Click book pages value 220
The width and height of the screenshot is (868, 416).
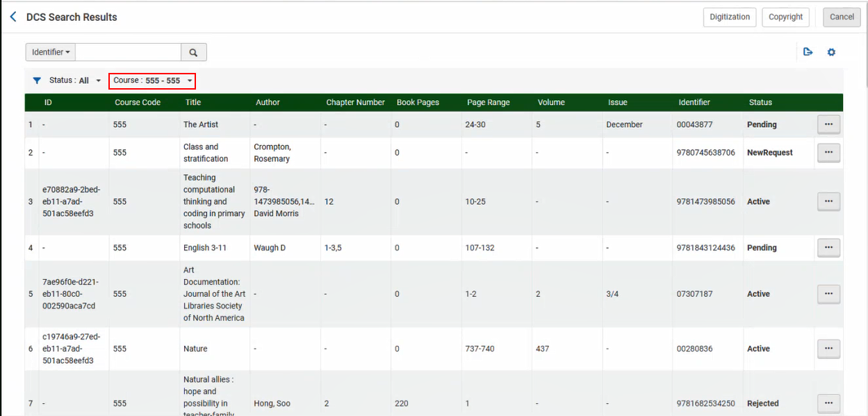(402, 403)
